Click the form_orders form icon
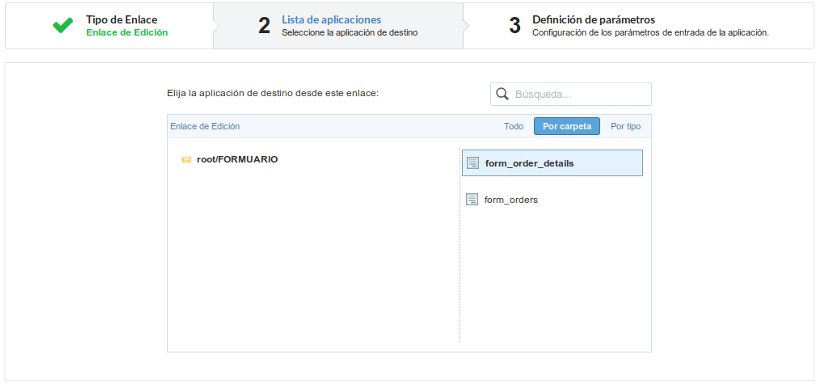Viewport: 818px width, 384px height. click(472, 199)
